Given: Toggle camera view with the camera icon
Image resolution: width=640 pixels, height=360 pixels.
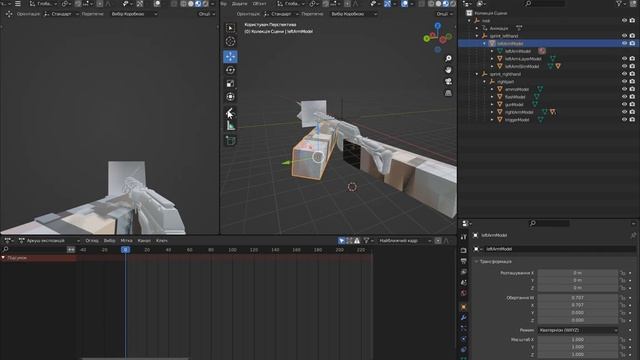Looking at the screenshot, I should point(448,82).
